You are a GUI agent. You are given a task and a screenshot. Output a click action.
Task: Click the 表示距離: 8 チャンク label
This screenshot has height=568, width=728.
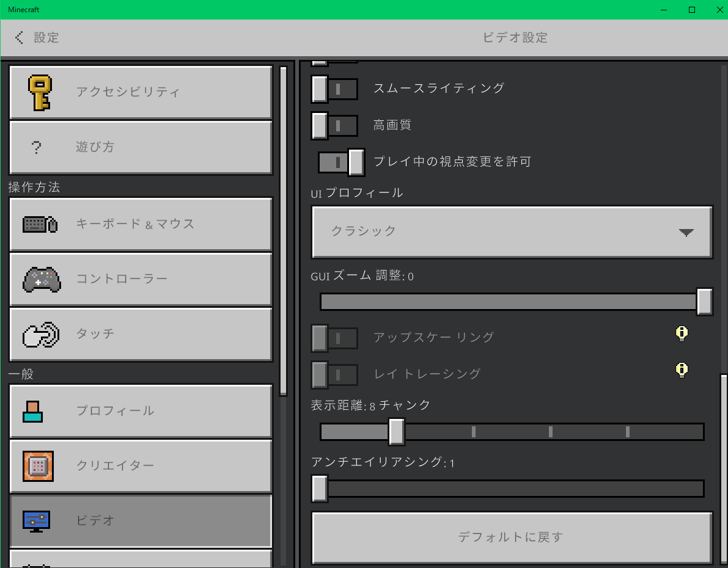370,406
